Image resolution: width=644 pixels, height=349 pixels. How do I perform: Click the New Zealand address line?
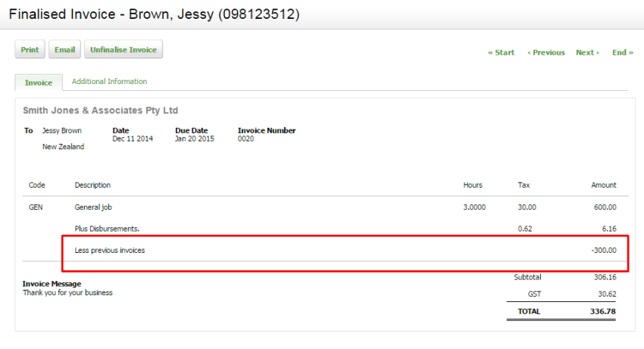(63, 147)
